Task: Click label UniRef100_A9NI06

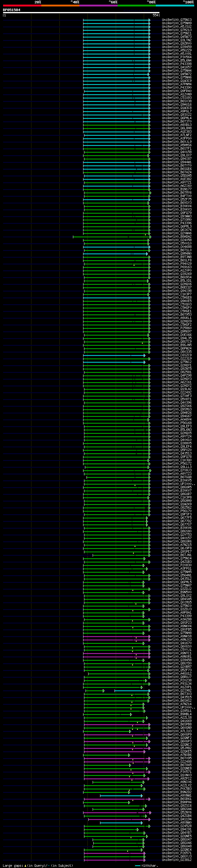Action: point(176,782)
